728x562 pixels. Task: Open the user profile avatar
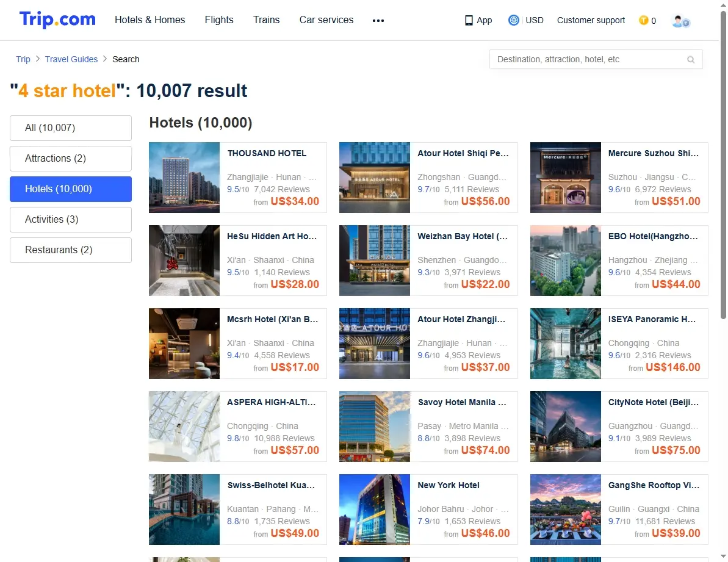[x=680, y=21]
